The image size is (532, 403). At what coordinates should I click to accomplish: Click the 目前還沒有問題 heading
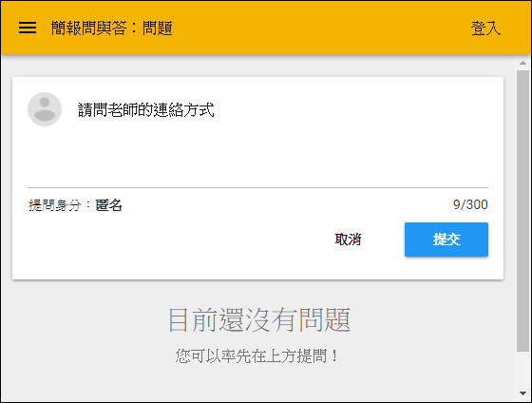(x=259, y=319)
